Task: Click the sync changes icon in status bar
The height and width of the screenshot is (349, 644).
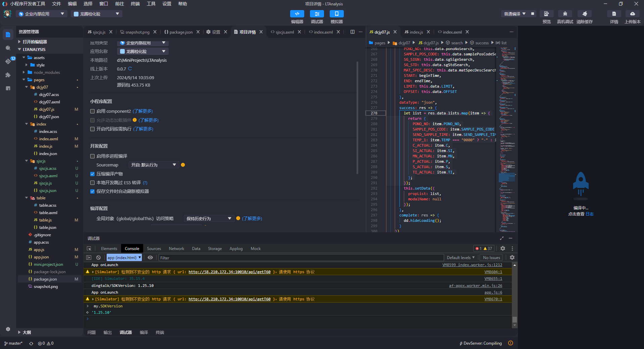Action: (x=31, y=344)
